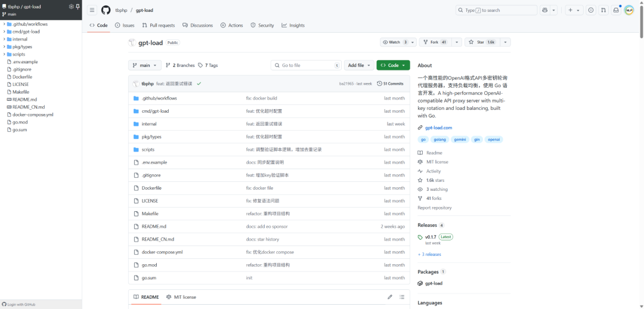Click the commit status green checkmark

(199, 84)
